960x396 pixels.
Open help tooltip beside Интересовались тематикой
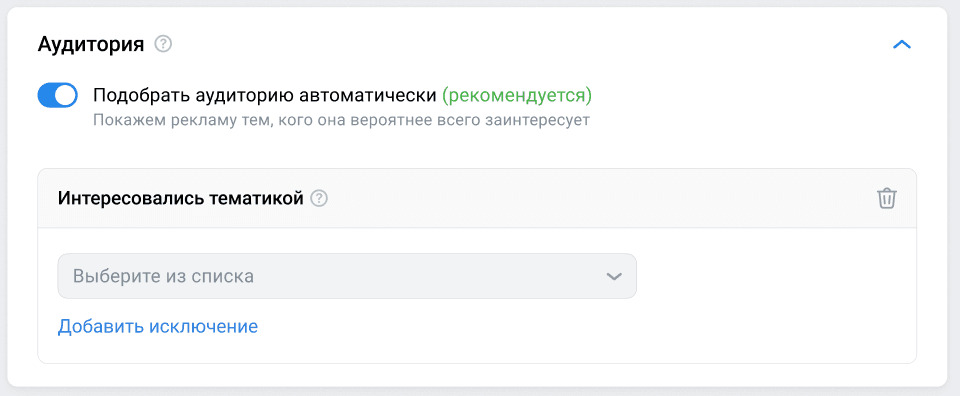pos(319,198)
